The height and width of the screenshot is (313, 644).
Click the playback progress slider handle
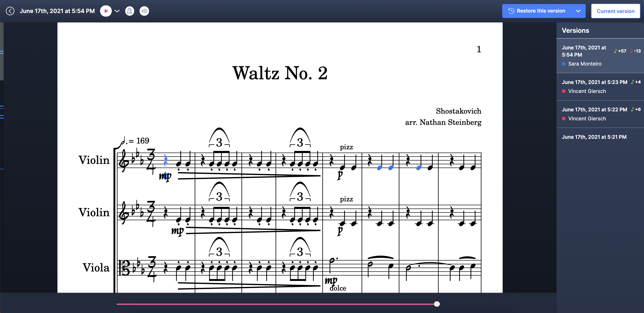point(437,304)
